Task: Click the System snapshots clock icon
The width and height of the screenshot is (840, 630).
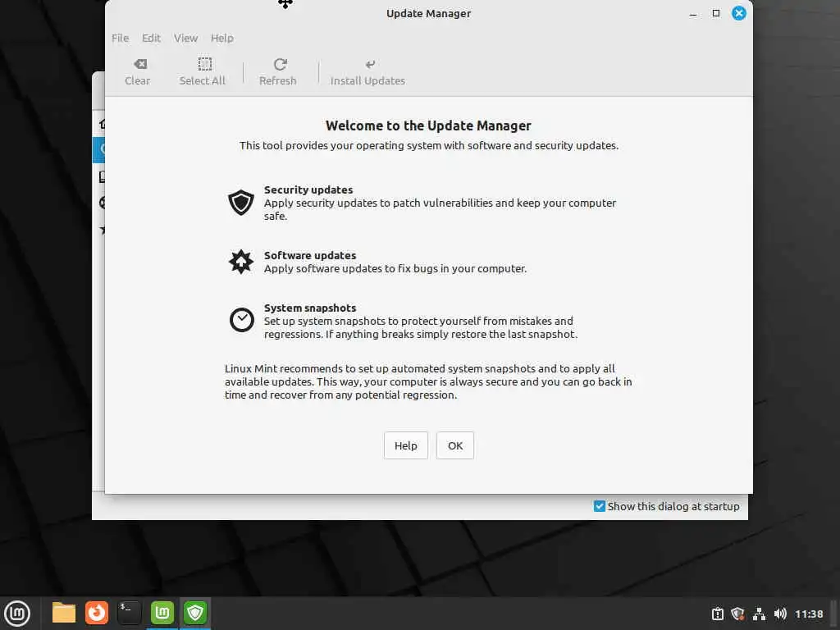Action: coord(242,320)
